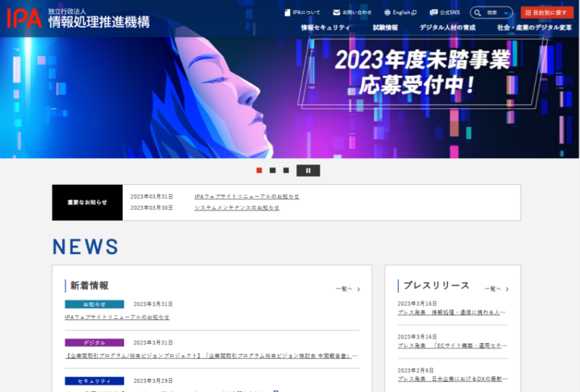Image resolution: width=580 pixels, height=392 pixels.
Task: Switch language via the English globe icon
Action: click(387, 12)
